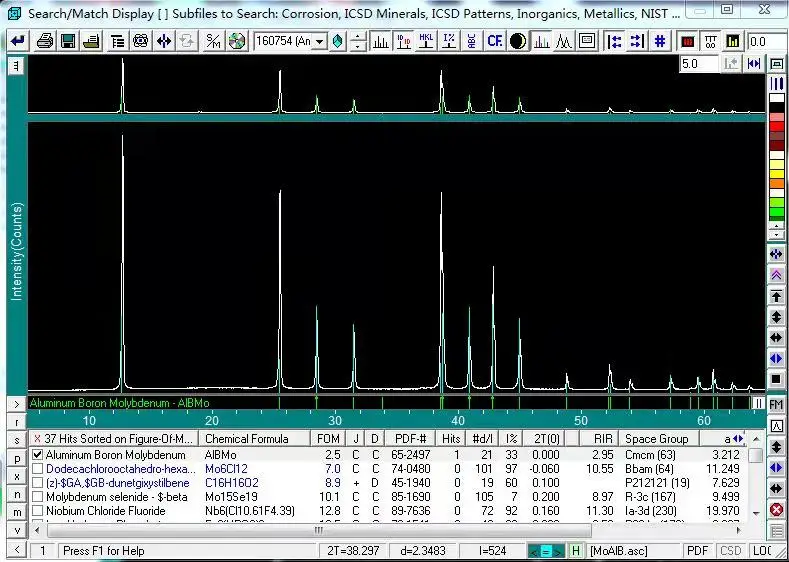
Task: Check the Dodecachlorooctahedro-hexa row checkbox
Action: point(38,468)
